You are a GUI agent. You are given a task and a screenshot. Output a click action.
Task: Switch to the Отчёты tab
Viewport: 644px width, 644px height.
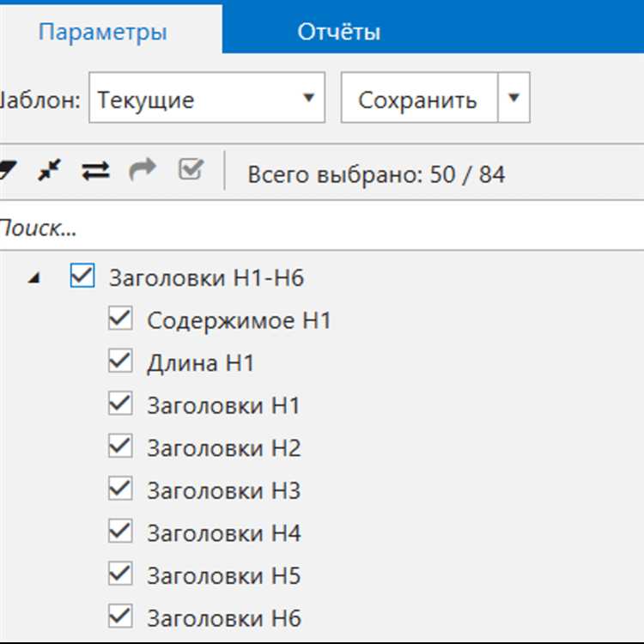click(x=338, y=32)
